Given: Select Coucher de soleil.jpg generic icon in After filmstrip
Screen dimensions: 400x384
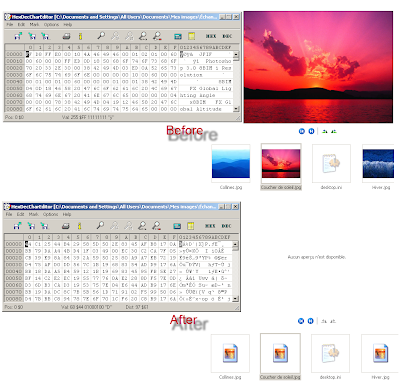Looking at the screenshot, I should pyautogui.click(x=280, y=353).
